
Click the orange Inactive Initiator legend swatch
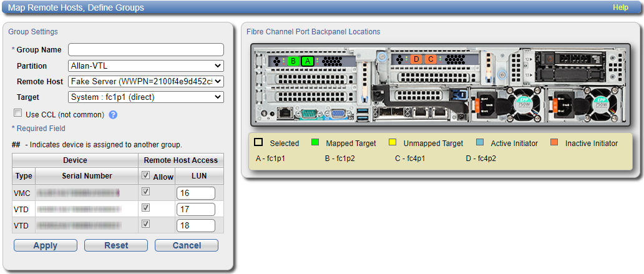(554, 143)
